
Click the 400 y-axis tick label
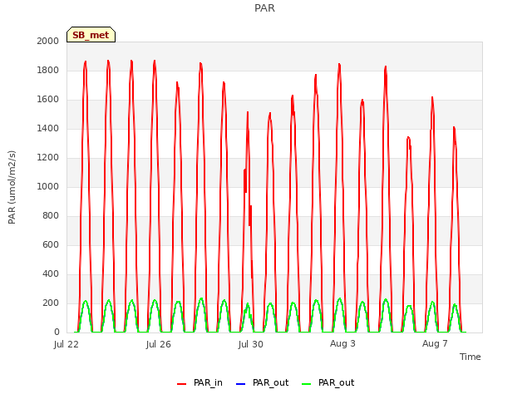51,273
